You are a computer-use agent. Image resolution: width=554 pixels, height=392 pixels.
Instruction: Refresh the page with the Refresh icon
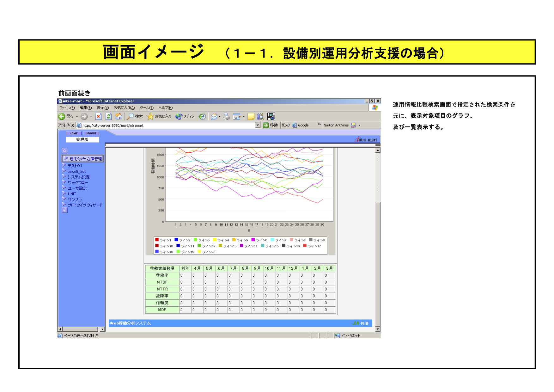(x=108, y=116)
